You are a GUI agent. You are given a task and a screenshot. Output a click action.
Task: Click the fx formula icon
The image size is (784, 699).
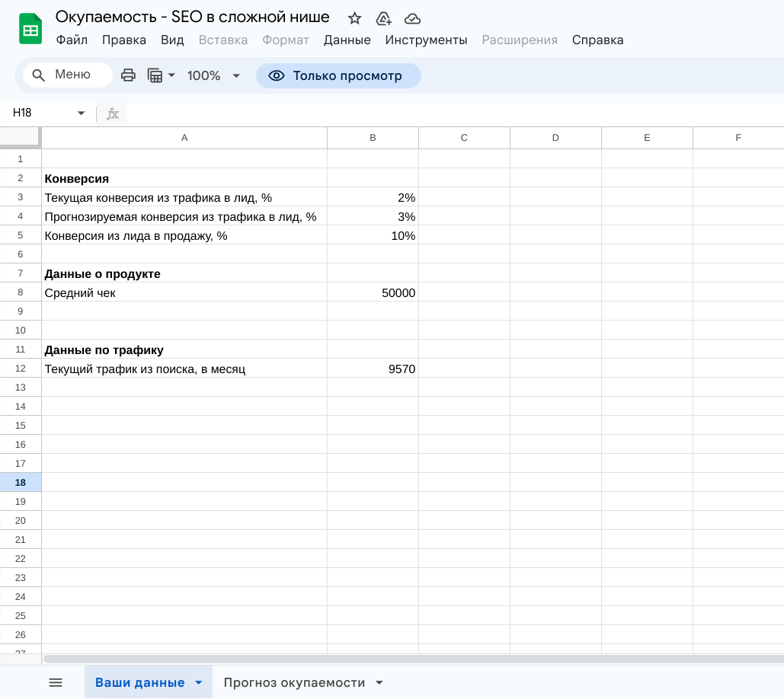113,113
